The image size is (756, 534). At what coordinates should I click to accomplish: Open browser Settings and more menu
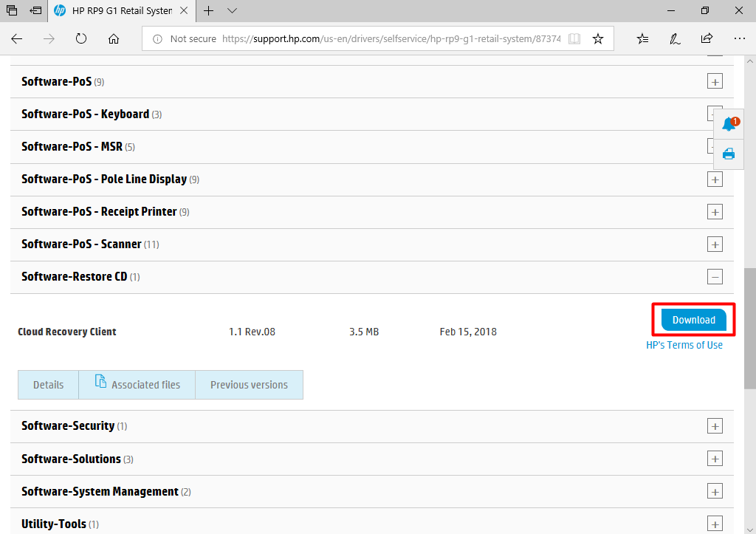coord(739,38)
